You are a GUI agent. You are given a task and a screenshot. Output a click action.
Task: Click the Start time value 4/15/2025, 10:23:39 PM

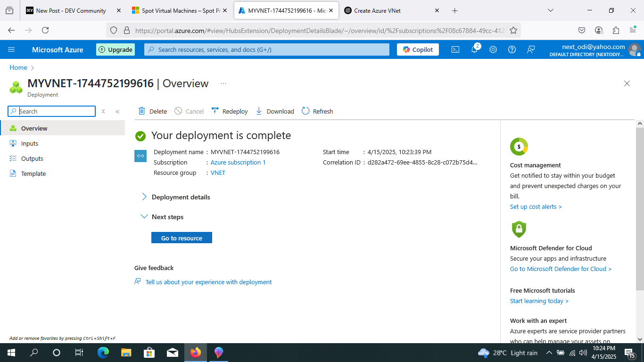click(x=399, y=152)
